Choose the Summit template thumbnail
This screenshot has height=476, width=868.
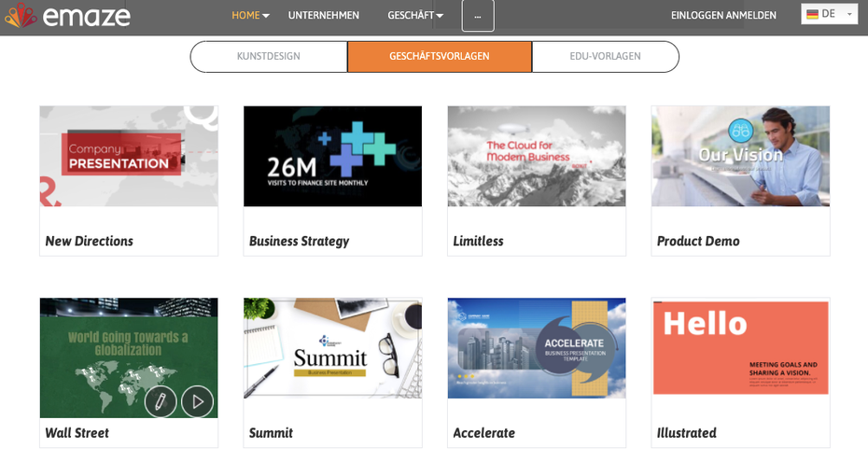pos(332,348)
